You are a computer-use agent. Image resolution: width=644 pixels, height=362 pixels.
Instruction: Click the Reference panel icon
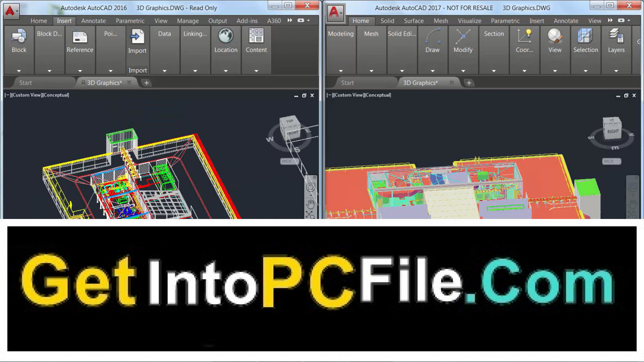coord(80,36)
